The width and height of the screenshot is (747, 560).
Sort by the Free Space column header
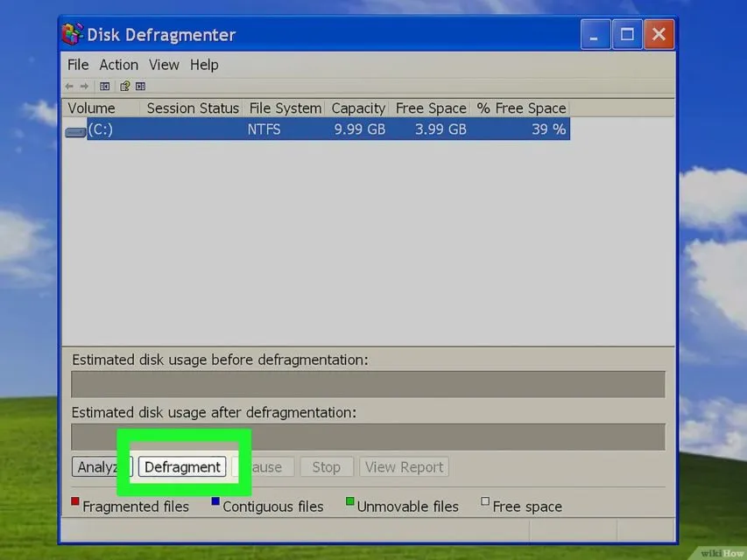(x=430, y=108)
